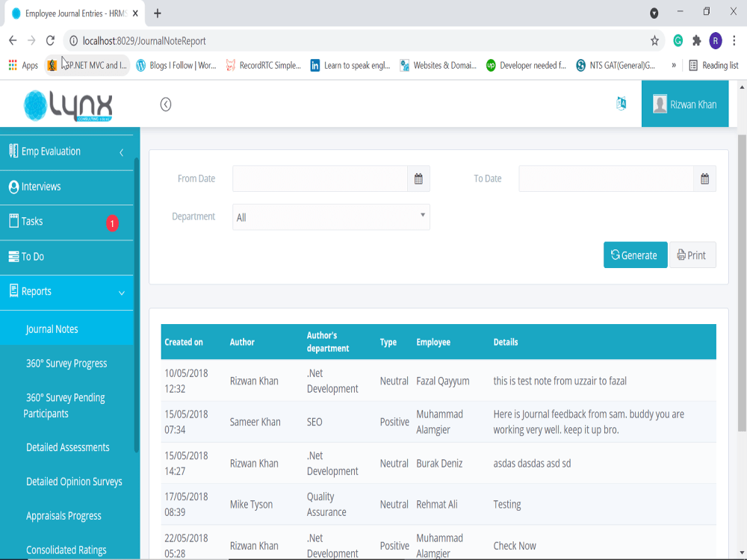Click the Reports document icon

[13, 290]
